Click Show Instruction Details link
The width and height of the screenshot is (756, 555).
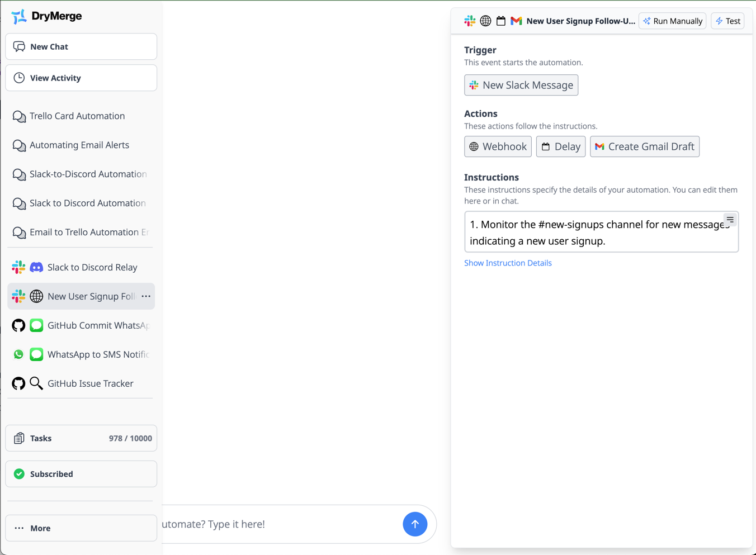pyautogui.click(x=508, y=263)
